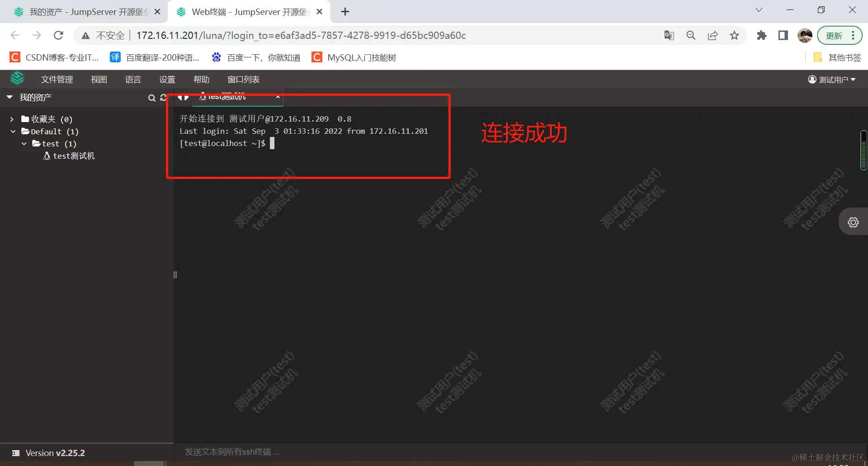This screenshot has width=868, height=466.
Task: Click the Linux icon beside test测试机
Action: click(x=47, y=155)
